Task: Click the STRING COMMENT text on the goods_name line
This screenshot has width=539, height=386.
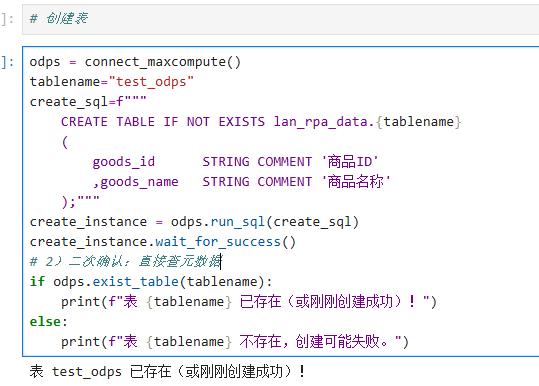Action: (257, 182)
